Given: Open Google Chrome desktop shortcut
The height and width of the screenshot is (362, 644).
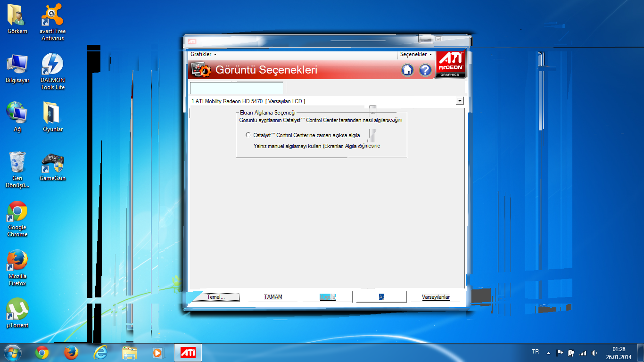Looking at the screenshot, I should pyautogui.click(x=17, y=219).
